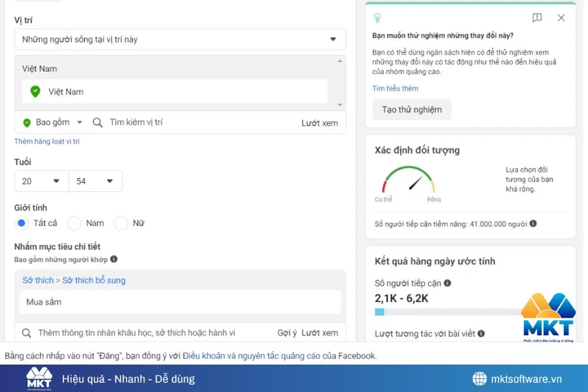The height and width of the screenshot is (392, 588).
Task: Select the Nam gender option
Action: pos(75,223)
